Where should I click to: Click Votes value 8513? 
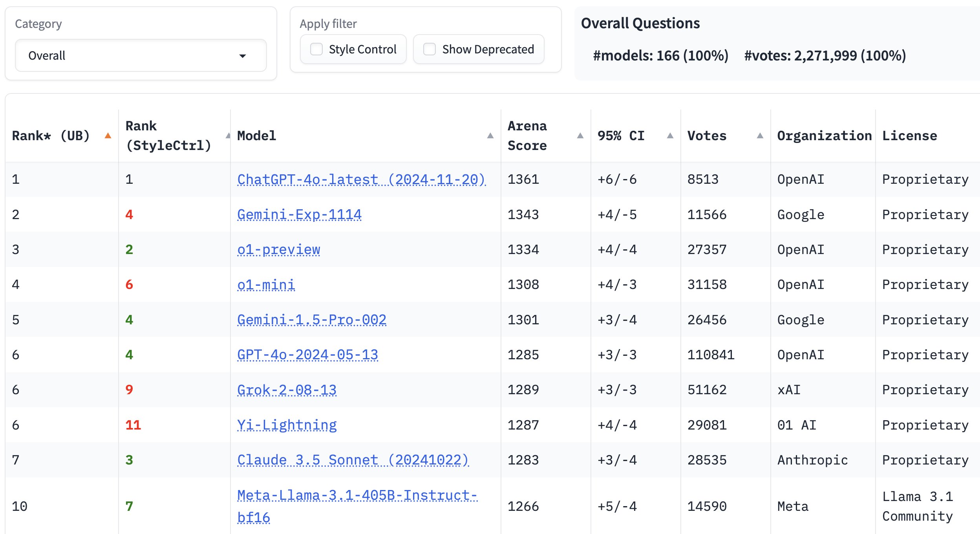tap(703, 179)
